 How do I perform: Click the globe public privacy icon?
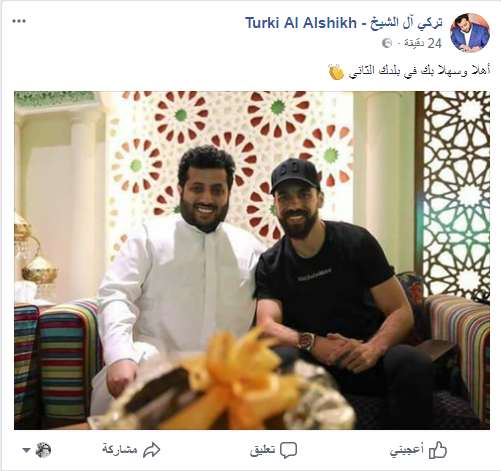coord(387,43)
